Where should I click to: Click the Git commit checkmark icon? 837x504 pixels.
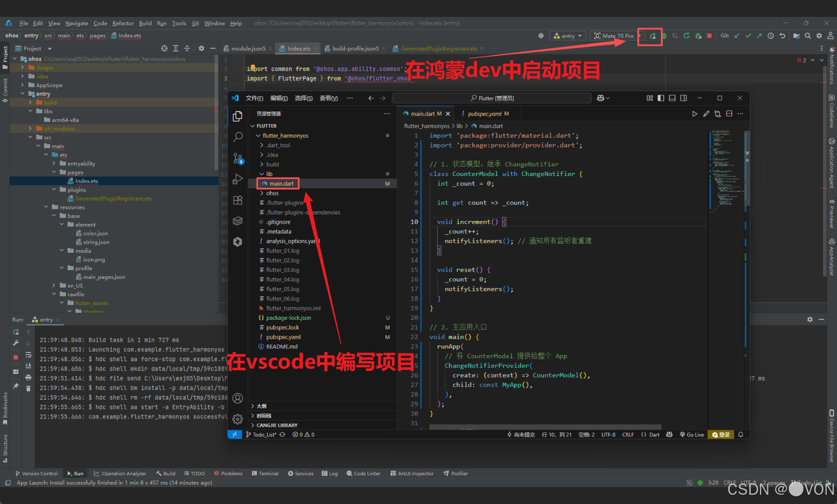point(748,36)
